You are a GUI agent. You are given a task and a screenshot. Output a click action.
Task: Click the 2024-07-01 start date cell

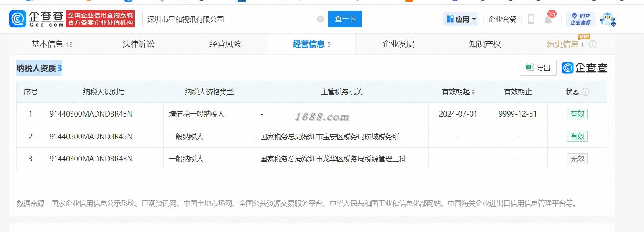click(458, 114)
